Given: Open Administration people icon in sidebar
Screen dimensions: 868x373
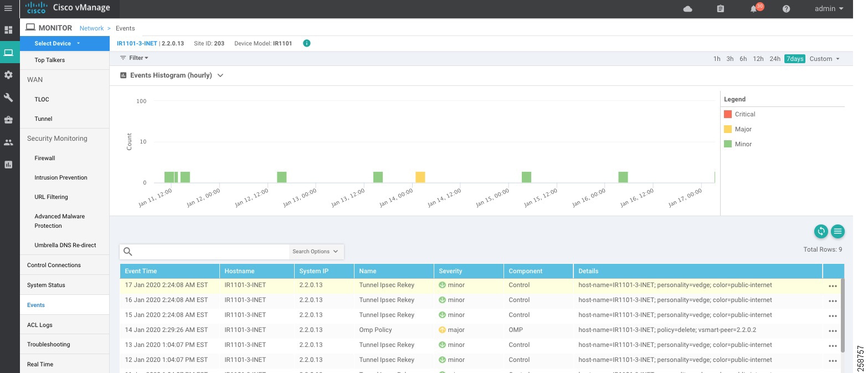Looking at the screenshot, I should pos(8,142).
